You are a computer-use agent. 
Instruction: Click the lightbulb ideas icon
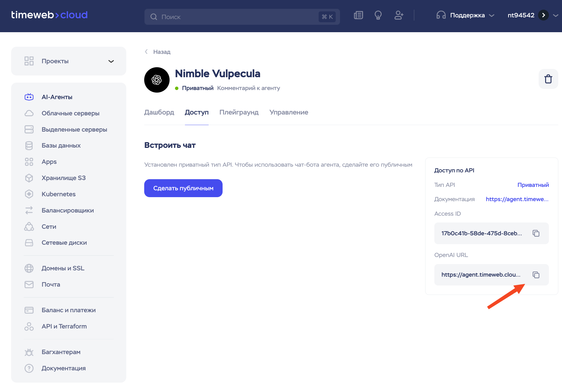(x=378, y=15)
